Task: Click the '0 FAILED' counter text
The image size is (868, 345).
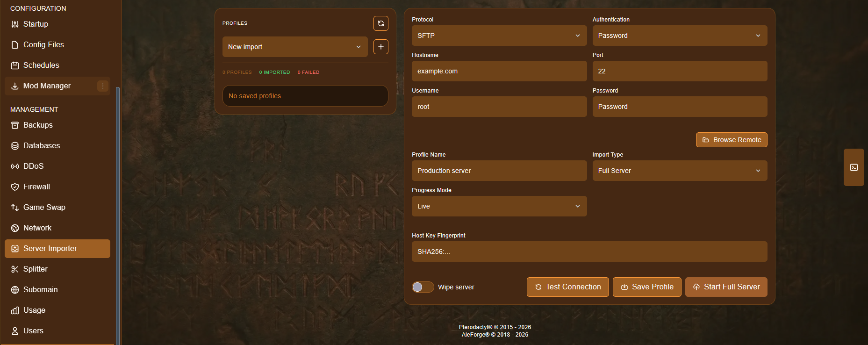Action: pos(308,72)
